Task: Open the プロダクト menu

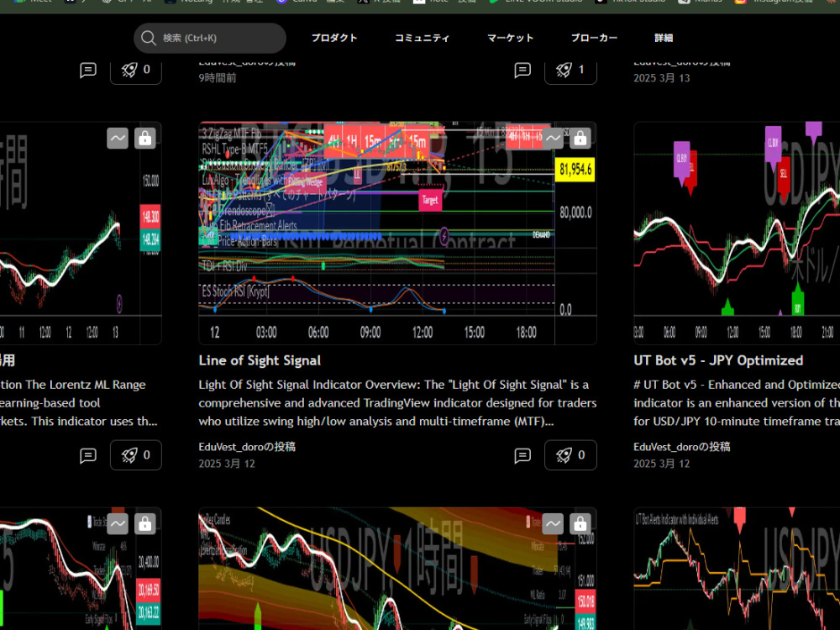Action: coord(333,38)
